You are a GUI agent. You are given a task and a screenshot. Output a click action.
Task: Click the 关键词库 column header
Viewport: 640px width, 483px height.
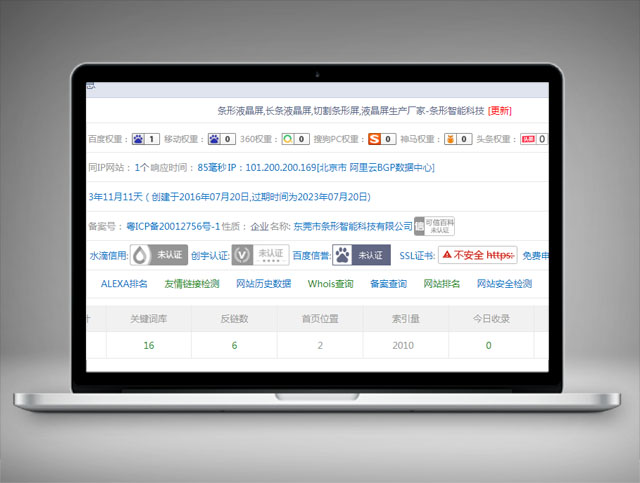tap(149, 319)
